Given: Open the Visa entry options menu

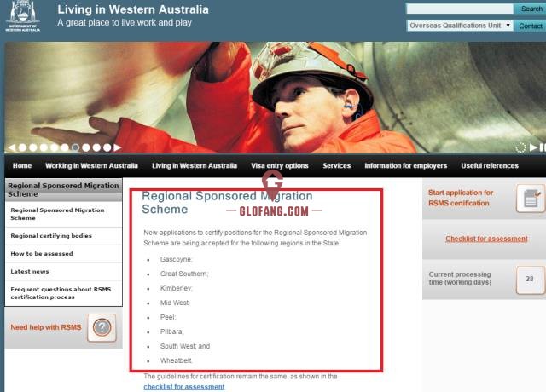Looking at the screenshot, I should [x=280, y=166].
